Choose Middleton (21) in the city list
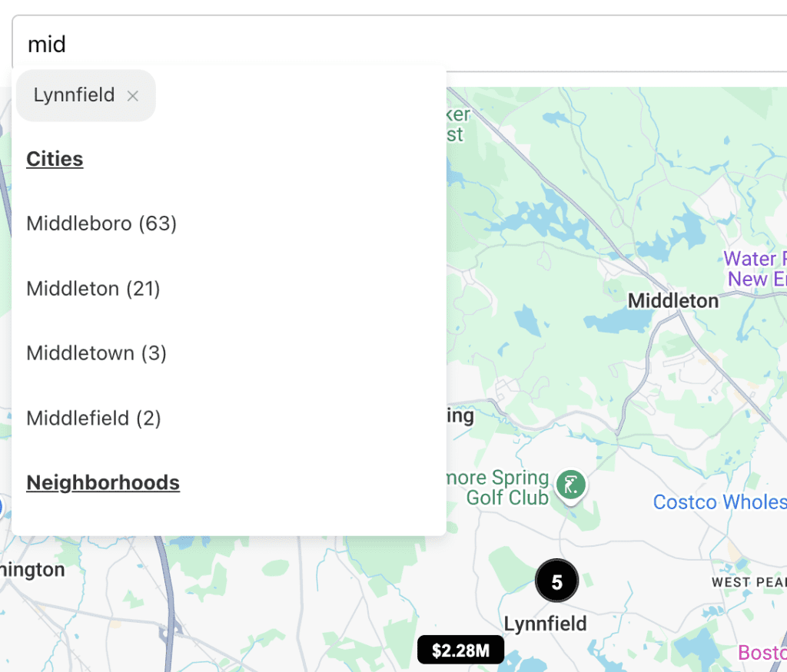Image resolution: width=787 pixels, height=672 pixels. (93, 289)
